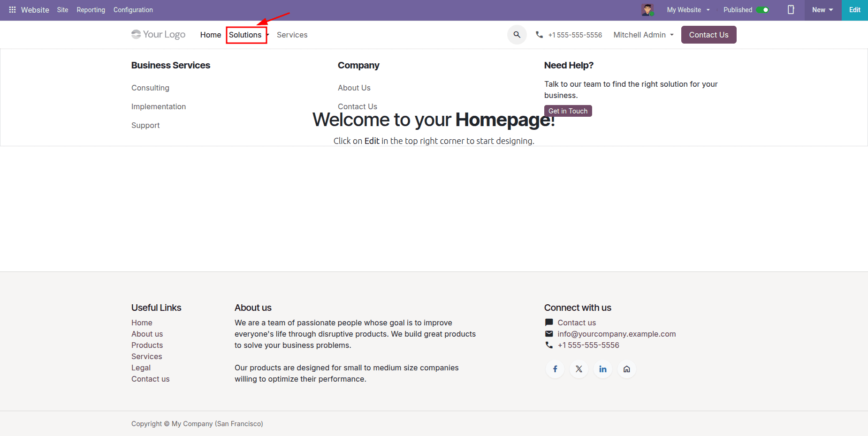
Task: Click the header phone icon
Action: point(540,35)
